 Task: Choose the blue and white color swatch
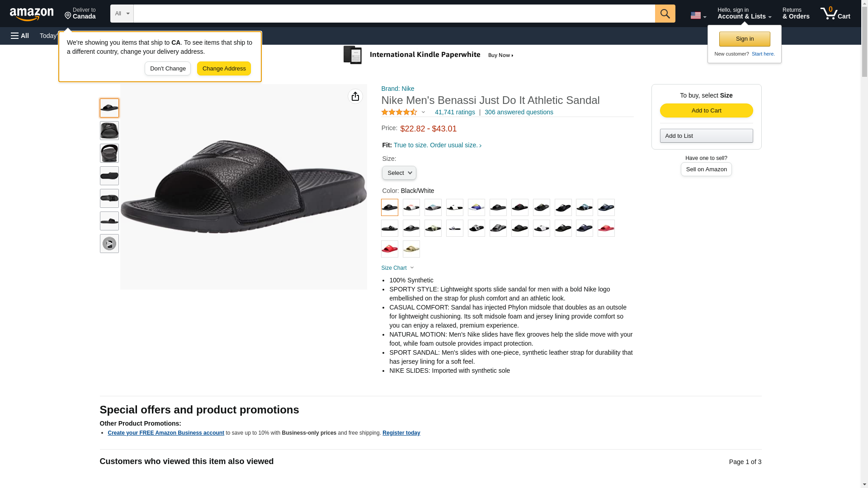coord(476,207)
